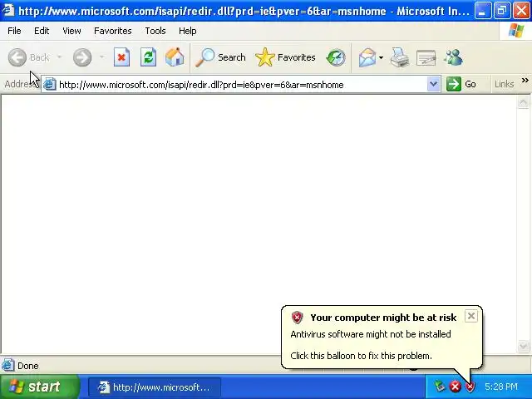Click the IE icon in title bar

click(8, 11)
